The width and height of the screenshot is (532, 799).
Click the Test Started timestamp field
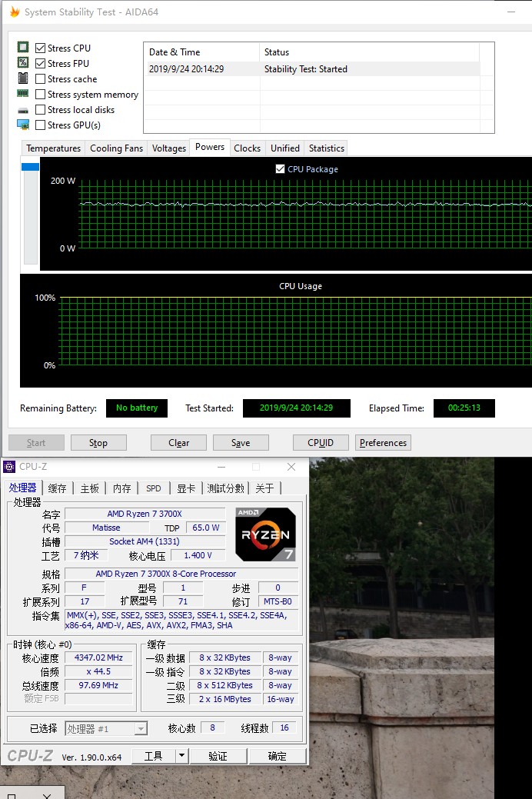click(x=297, y=408)
